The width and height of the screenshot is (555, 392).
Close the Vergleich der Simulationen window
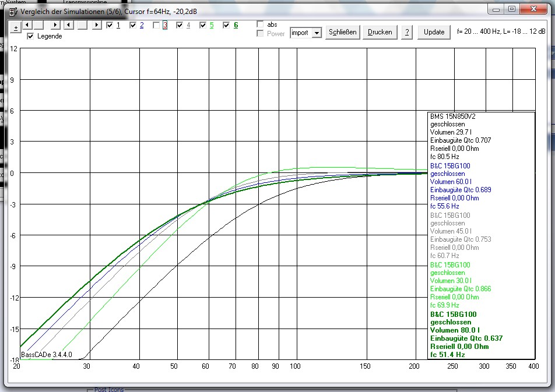tap(534, 9)
